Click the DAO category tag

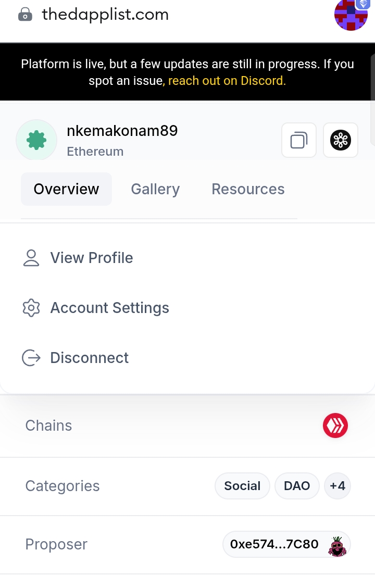297,486
